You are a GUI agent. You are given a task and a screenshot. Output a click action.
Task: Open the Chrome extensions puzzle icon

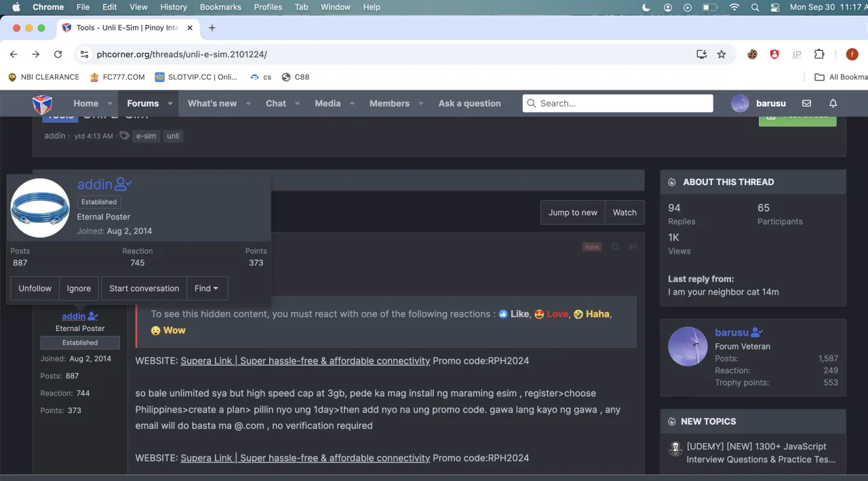point(819,54)
